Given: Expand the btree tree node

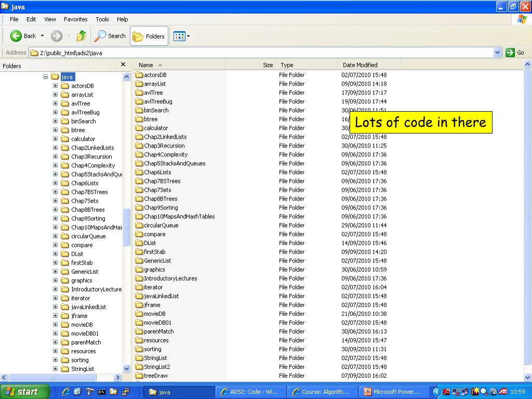Looking at the screenshot, I should coord(55,129).
